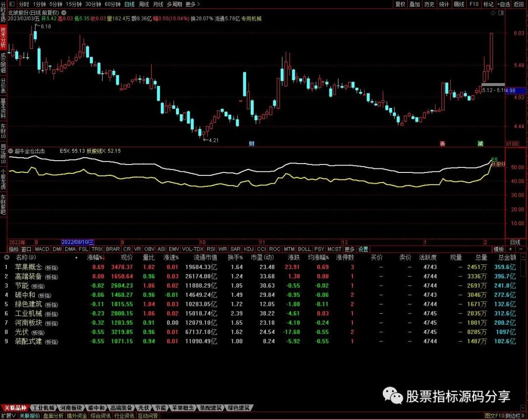528x420 pixels.
Task: Zoom in chart with the plus button
Action: click(510, 249)
